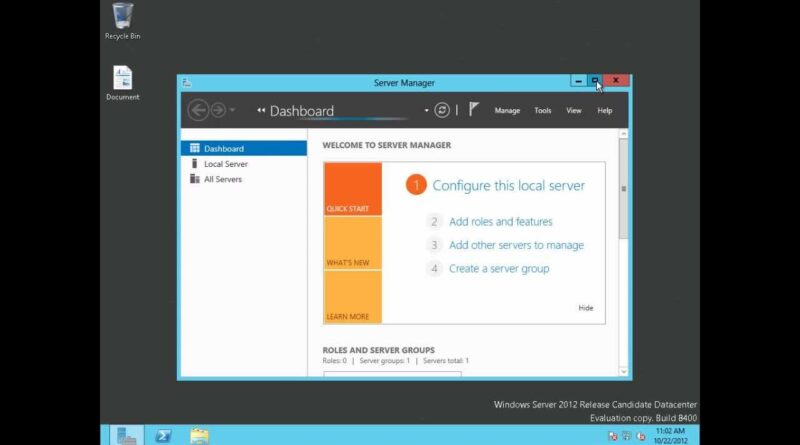Viewport: 800px width, 445px height.
Task: Open the Manage menu
Action: click(x=507, y=110)
